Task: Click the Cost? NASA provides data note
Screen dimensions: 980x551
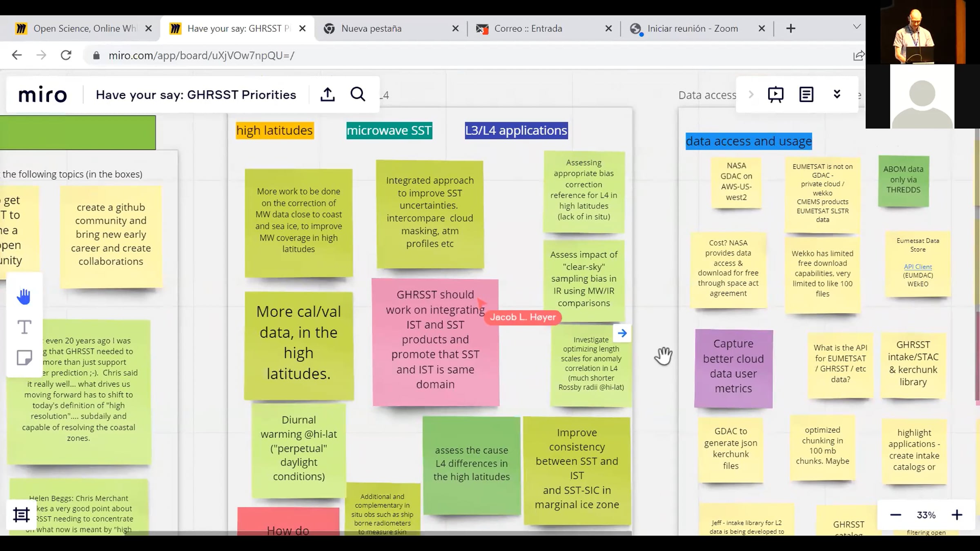Action: [728, 270]
